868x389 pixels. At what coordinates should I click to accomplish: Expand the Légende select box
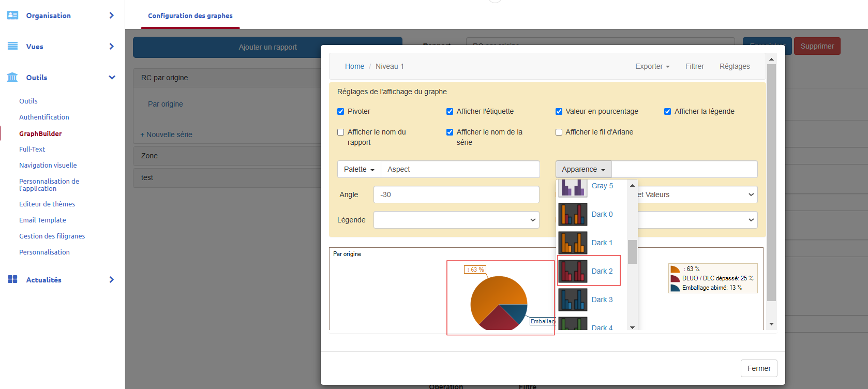pos(456,220)
